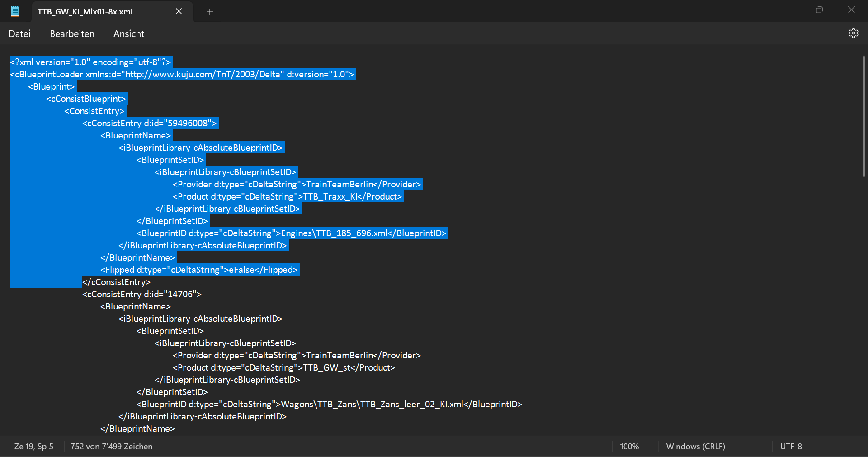Click the cBlueprintLoader xmlns line

tap(182, 74)
